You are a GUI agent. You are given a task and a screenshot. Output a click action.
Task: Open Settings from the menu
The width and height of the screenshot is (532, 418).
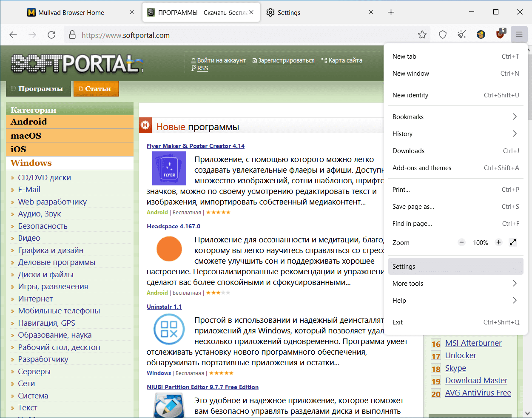(x=456, y=267)
